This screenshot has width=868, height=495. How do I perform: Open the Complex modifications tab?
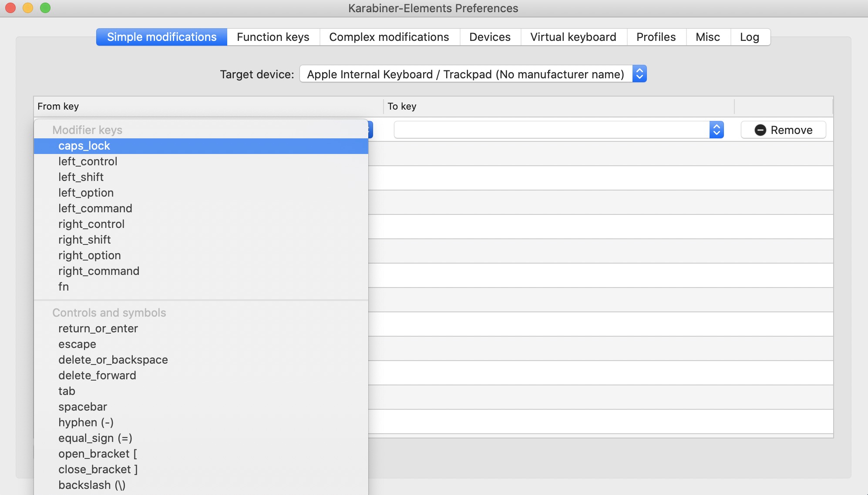(x=389, y=37)
